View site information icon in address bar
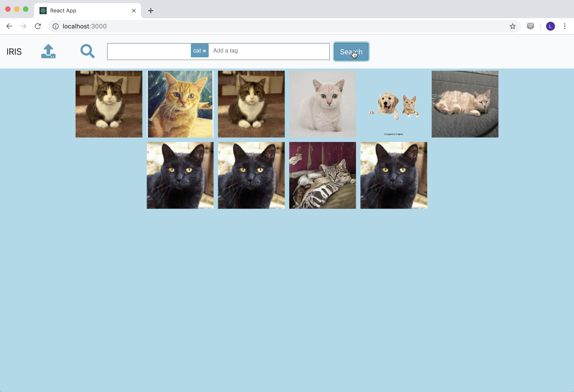This screenshot has width=574, height=392. pyautogui.click(x=56, y=26)
